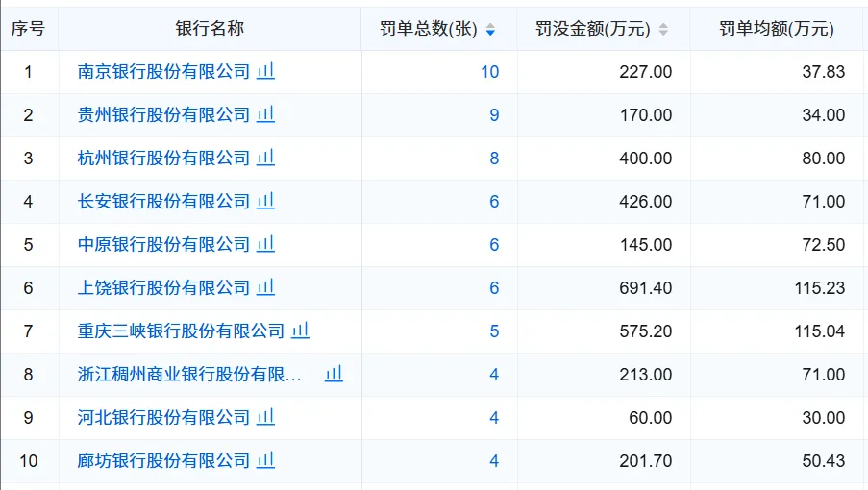868x490 pixels.
Task: Open 南京银行股份有限公司 link
Action: click(x=163, y=71)
